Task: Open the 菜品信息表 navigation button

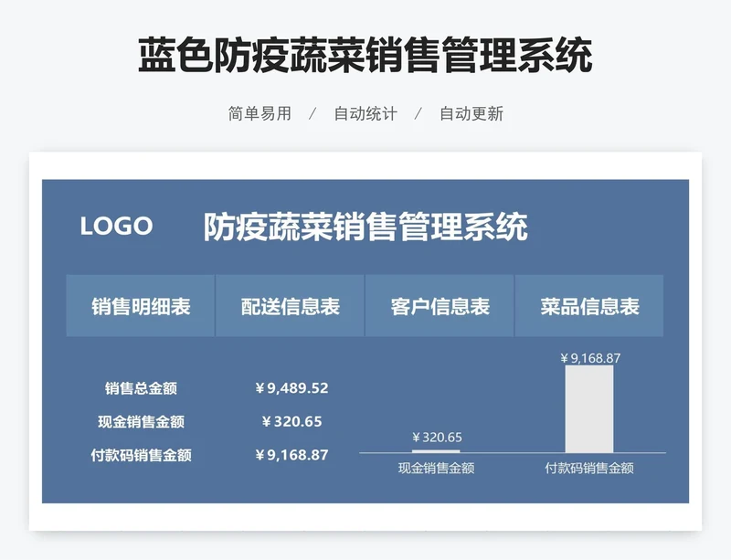Action: (x=589, y=306)
